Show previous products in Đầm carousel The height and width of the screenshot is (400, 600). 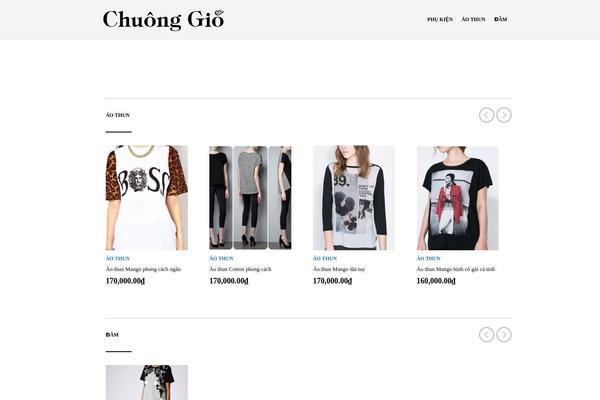tap(486, 335)
